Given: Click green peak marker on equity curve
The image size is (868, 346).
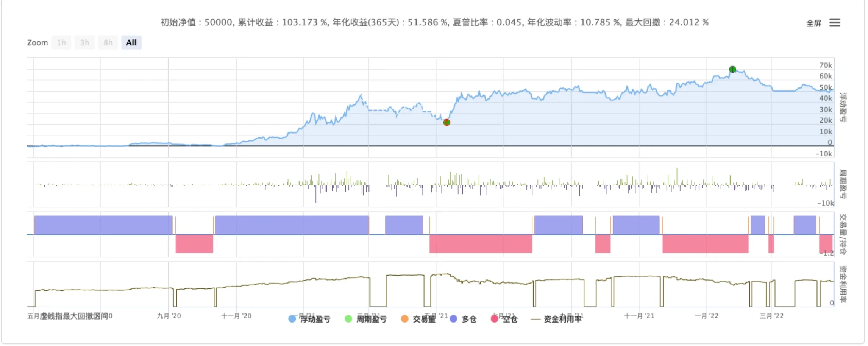Looking at the screenshot, I should click(732, 69).
